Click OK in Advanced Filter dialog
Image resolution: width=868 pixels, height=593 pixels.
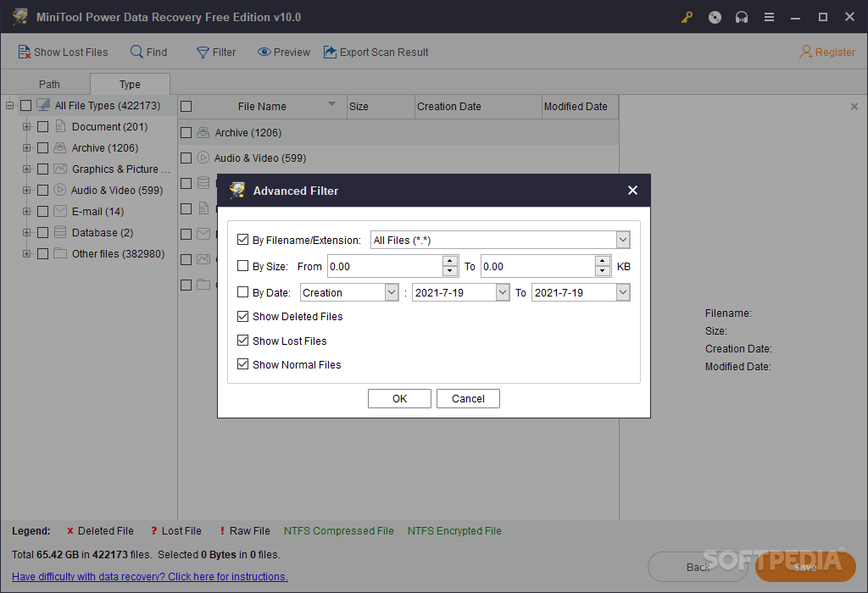click(x=400, y=399)
